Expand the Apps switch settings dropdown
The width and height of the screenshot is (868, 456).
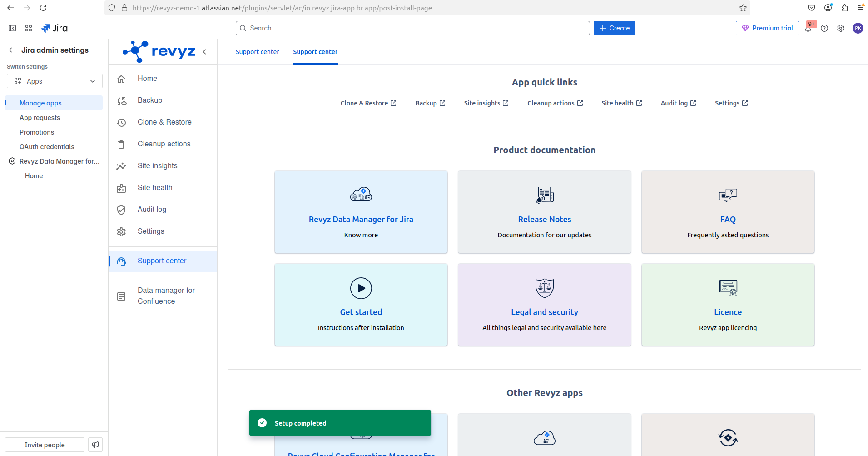[x=55, y=81]
